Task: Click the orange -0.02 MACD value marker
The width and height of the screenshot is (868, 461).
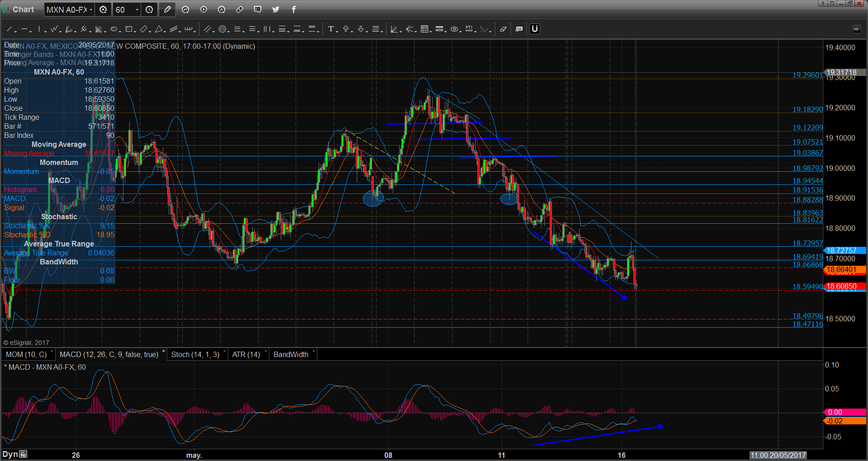Action: [844, 421]
